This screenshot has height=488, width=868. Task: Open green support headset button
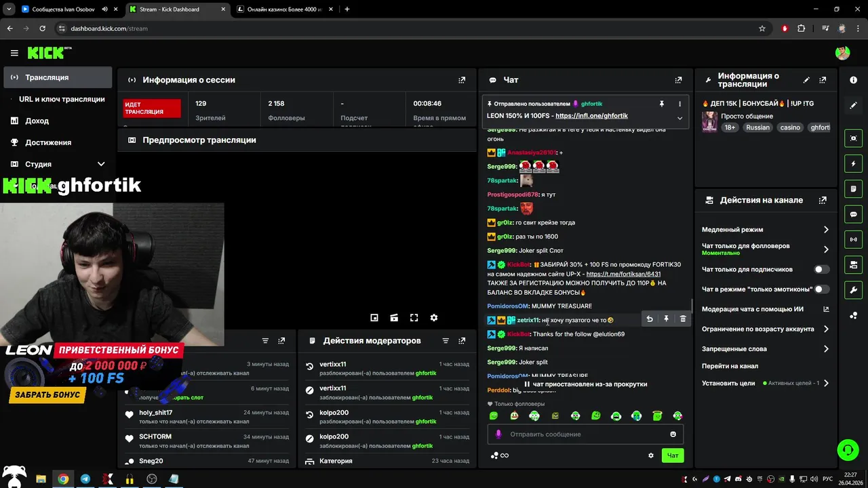click(x=847, y=449)
